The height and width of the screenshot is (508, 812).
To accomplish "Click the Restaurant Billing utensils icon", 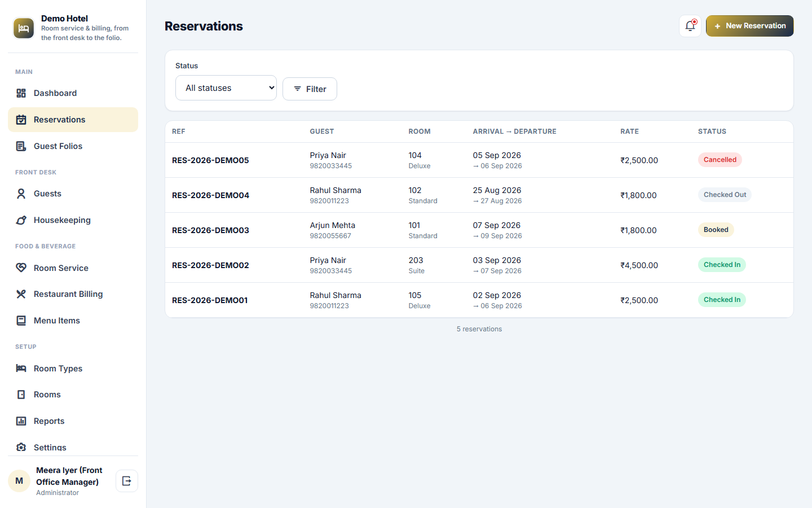I will pyautogui.click(x=21, y=294).
